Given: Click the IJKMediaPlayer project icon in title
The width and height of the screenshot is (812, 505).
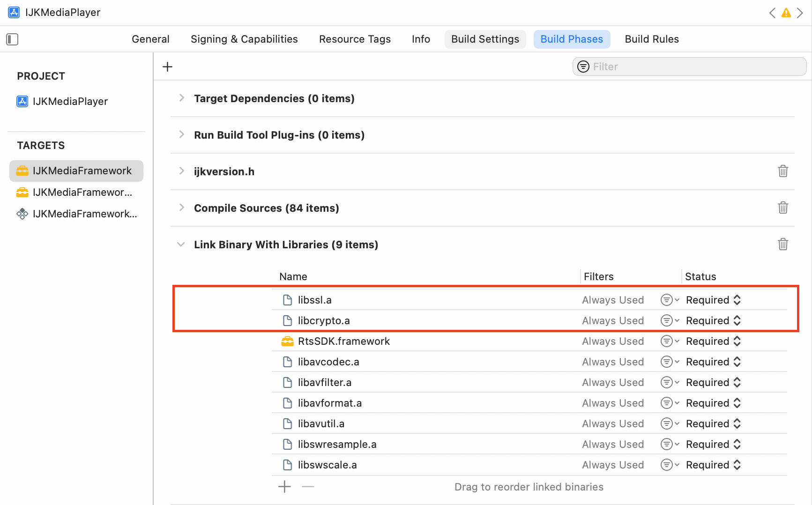Looking at the screenshot, I should click(x=14, y=12).
